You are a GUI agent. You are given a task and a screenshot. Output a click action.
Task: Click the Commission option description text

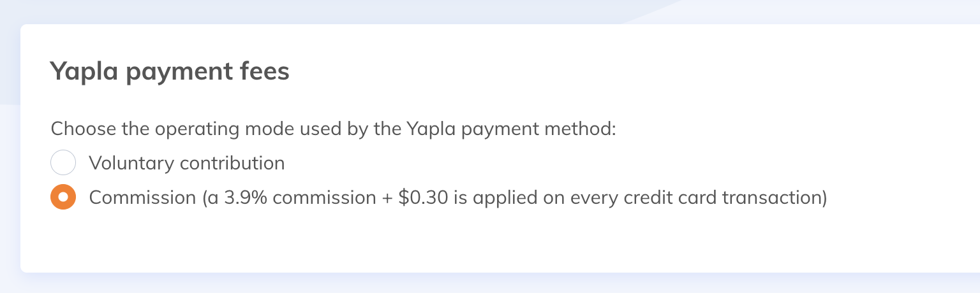click(x=457, y=197)
